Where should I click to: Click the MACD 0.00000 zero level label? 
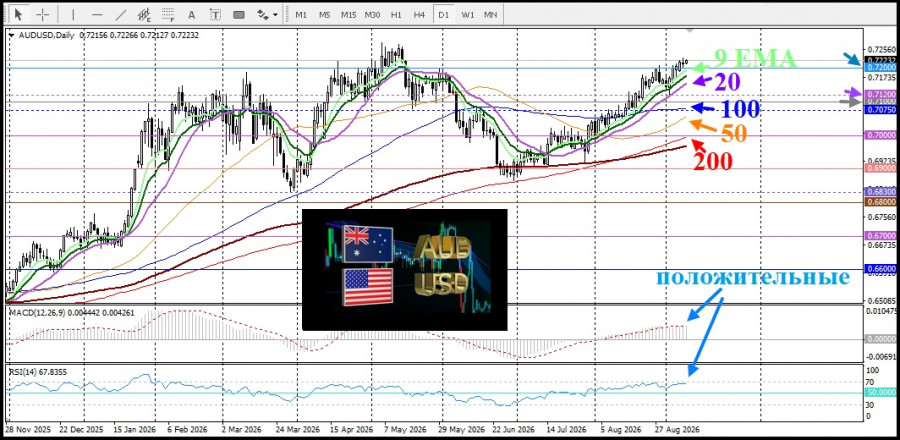click(x=880, y=339)
